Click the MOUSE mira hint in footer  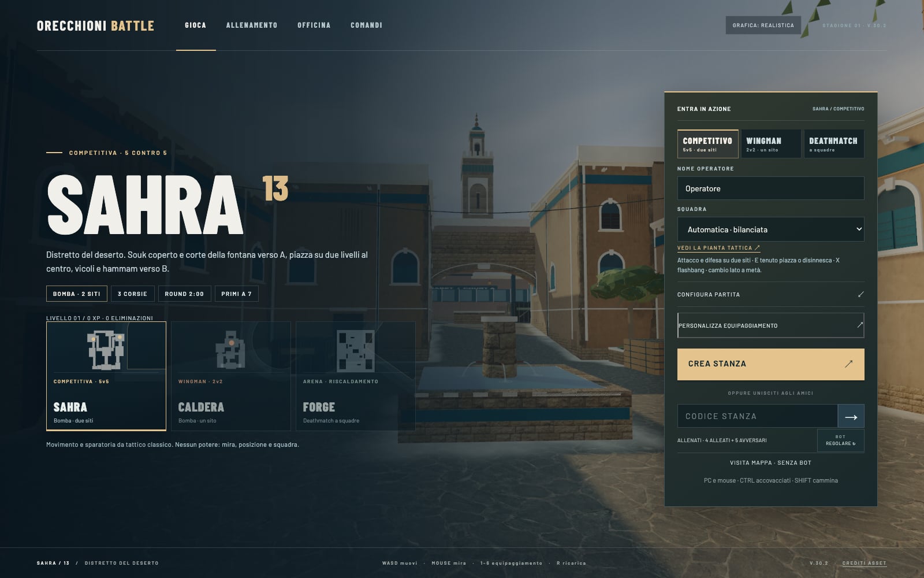449,563
